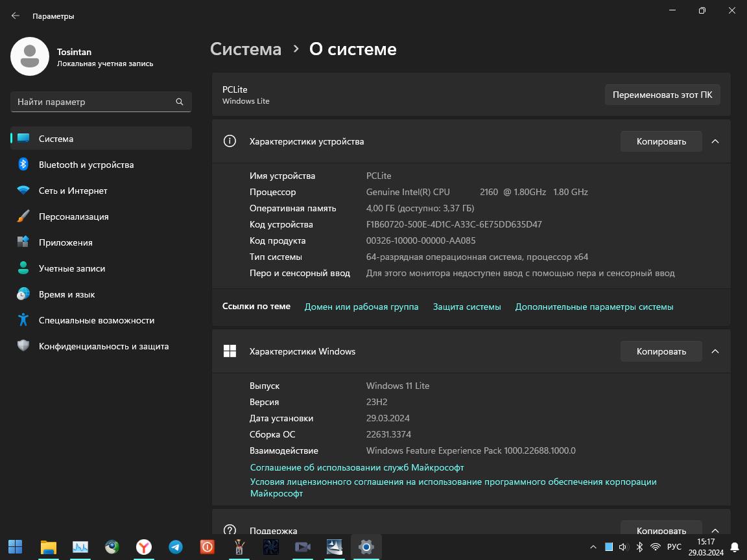The width and height of the screenshot is (747, 560).
Task: Show hidden tray icons chevron
Action: tap(593, 546)
